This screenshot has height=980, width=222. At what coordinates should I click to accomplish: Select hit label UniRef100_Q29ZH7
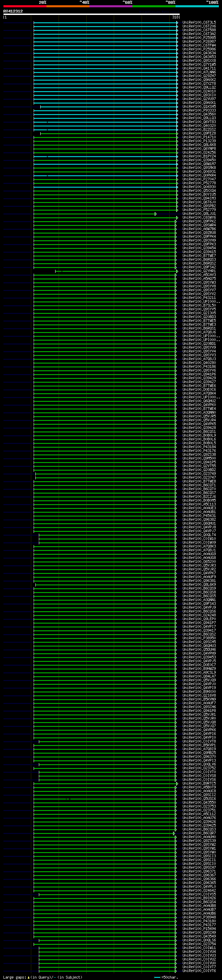pyautogui.click(x=199, y=76)
